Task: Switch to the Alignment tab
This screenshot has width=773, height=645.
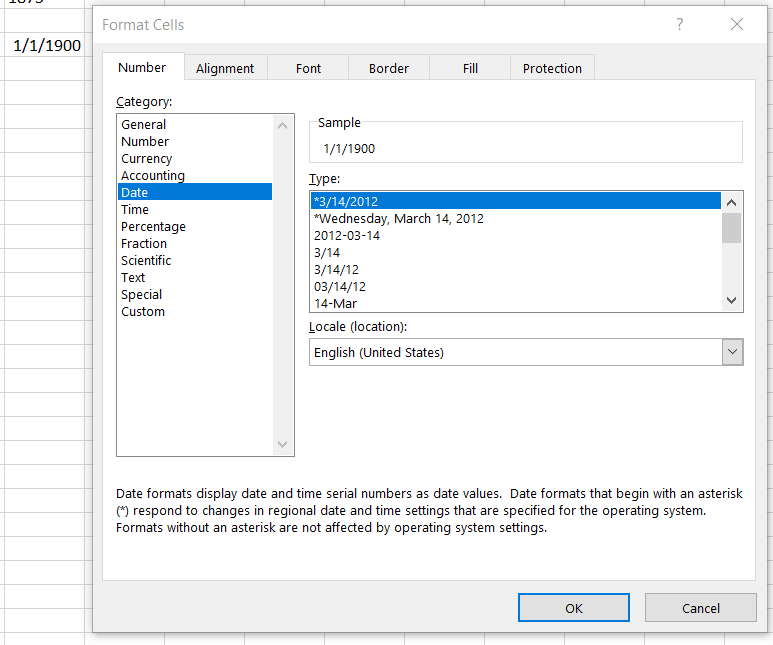Action: pos(225,68)
